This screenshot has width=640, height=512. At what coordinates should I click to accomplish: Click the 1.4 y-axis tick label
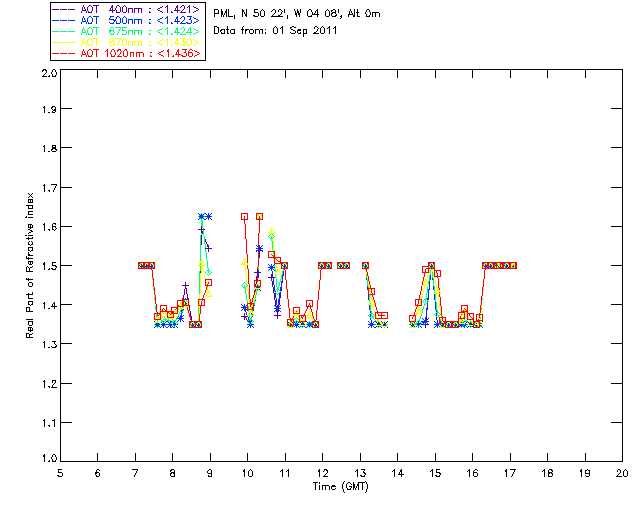[49, 305]
